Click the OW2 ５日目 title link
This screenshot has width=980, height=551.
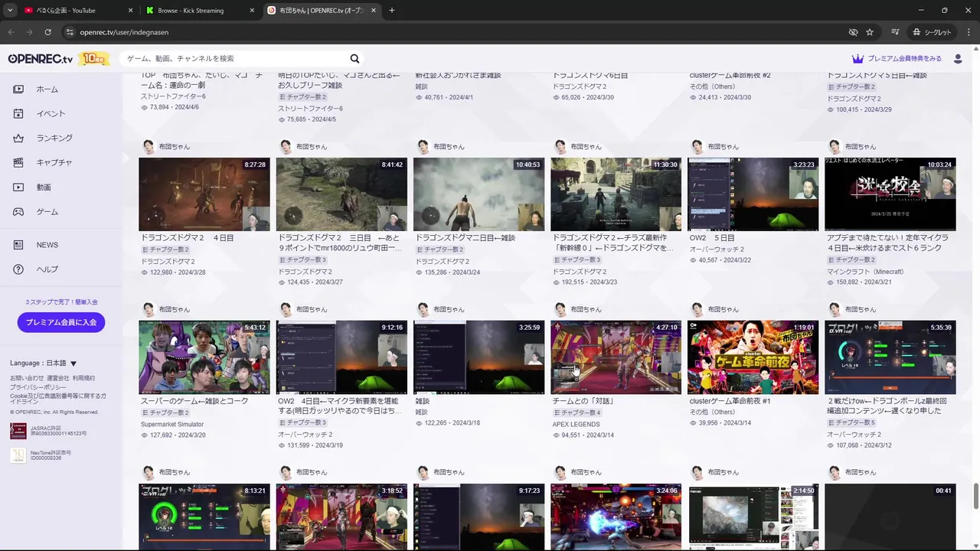pyautogui.click(x=712, y=238)
